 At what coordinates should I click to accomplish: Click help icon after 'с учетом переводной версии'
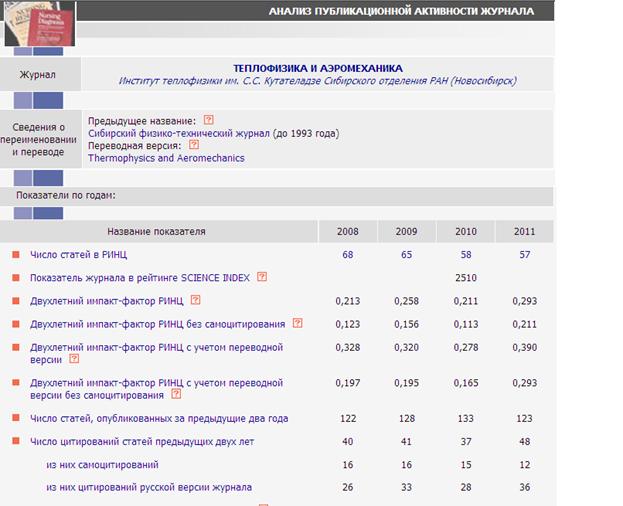(74, 359)
